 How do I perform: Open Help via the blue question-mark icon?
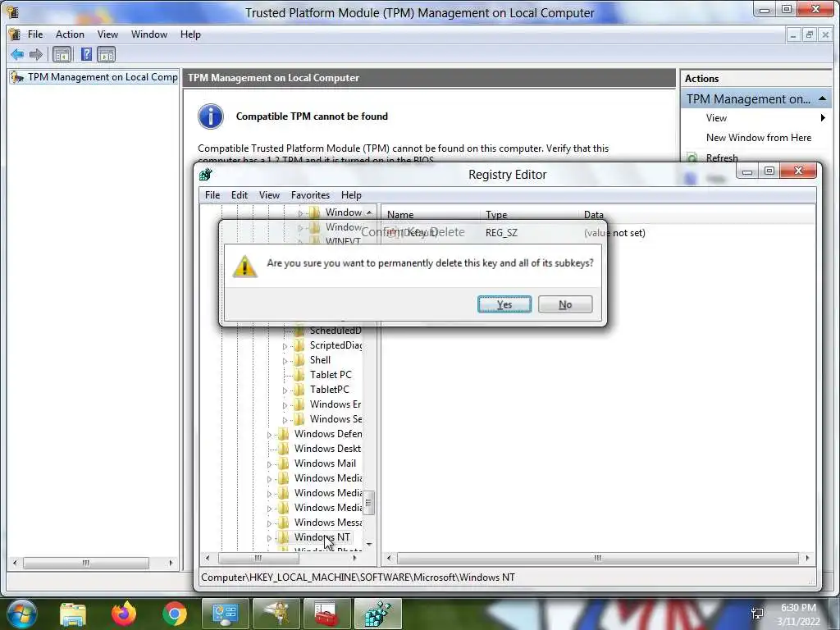click(x=86, y=54)
